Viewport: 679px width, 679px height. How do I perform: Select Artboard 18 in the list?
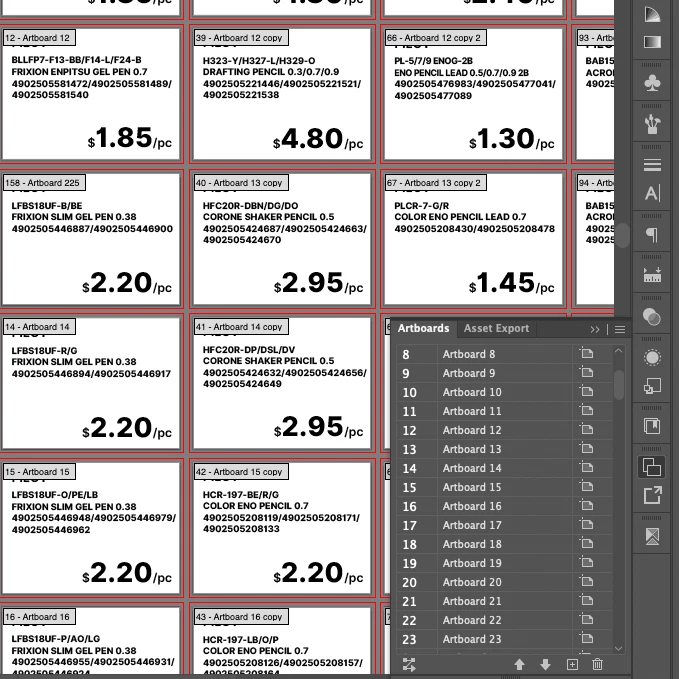tap(504, 544)
